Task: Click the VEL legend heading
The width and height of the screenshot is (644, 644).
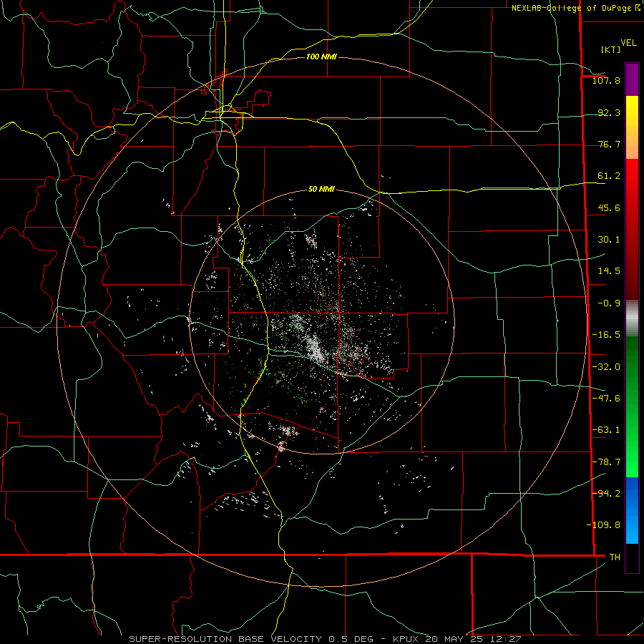Action: (x=628, y=43)
